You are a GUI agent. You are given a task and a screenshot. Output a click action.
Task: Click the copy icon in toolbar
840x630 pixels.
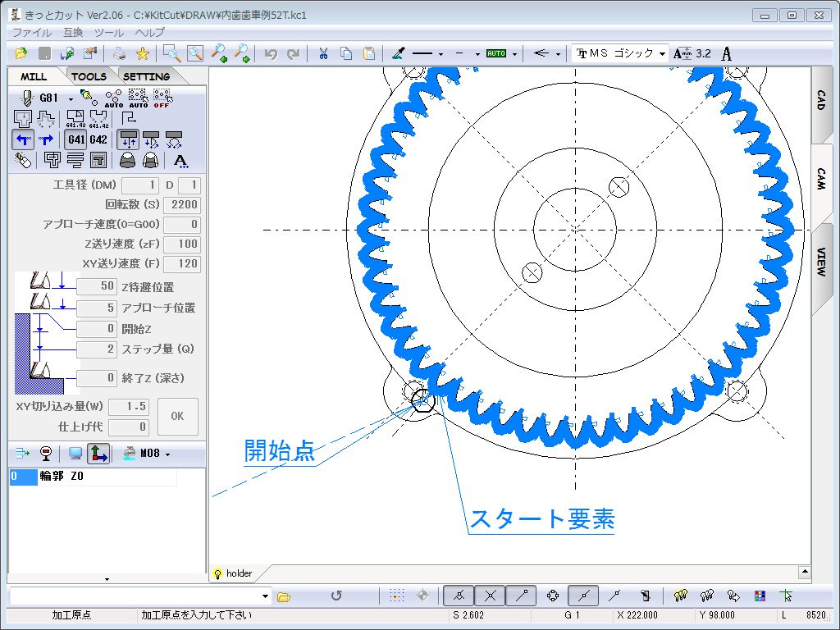(x=346, y=53)
